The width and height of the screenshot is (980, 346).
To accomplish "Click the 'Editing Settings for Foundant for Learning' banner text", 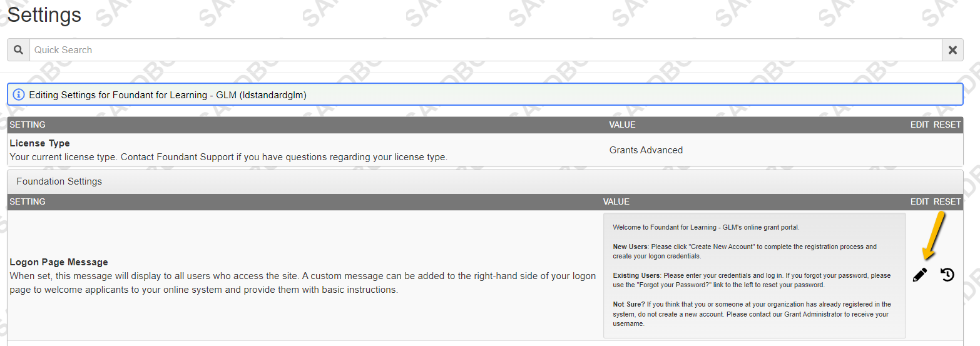I will coord(168,95).
